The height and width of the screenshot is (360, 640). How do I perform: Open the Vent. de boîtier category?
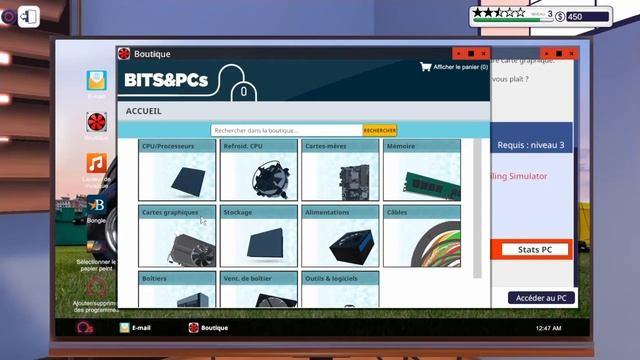(259, 289)
